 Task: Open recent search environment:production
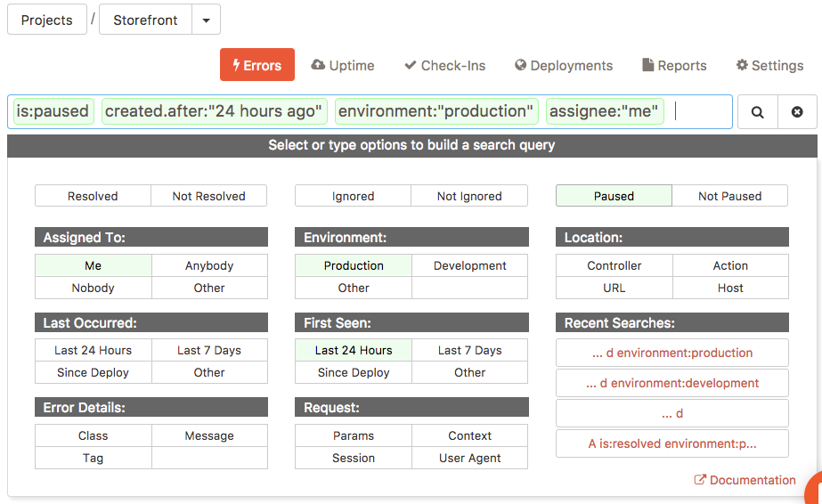pos(672,353)
